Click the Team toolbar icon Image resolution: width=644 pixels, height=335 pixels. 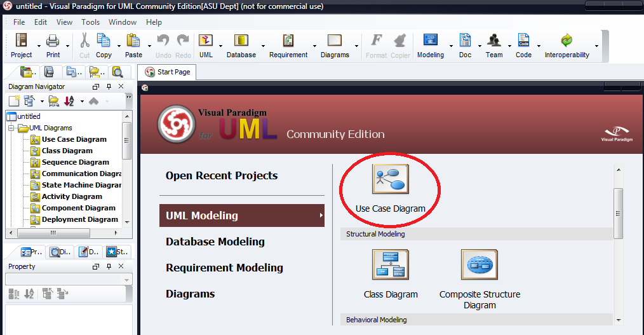click(494, 40)
